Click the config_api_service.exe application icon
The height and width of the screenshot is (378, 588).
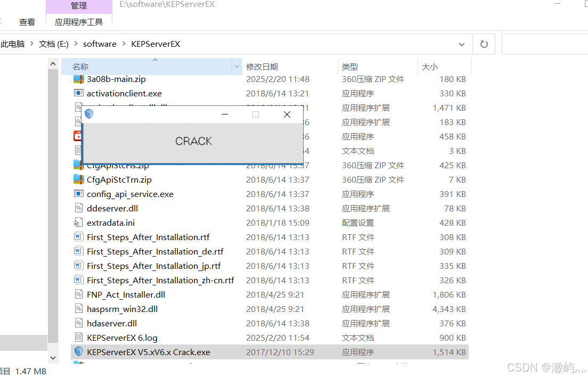pos(78,194)
